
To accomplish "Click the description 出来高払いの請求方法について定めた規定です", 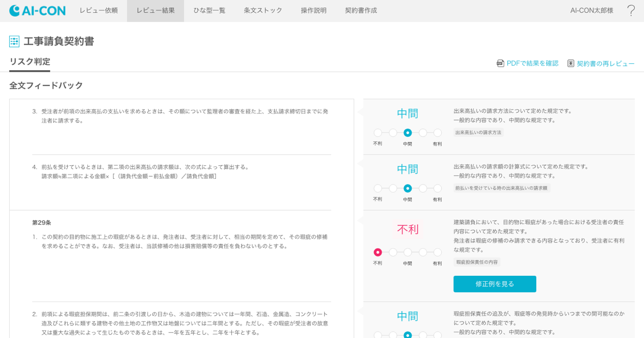I will pyautogui.click(x=513, y=111).
